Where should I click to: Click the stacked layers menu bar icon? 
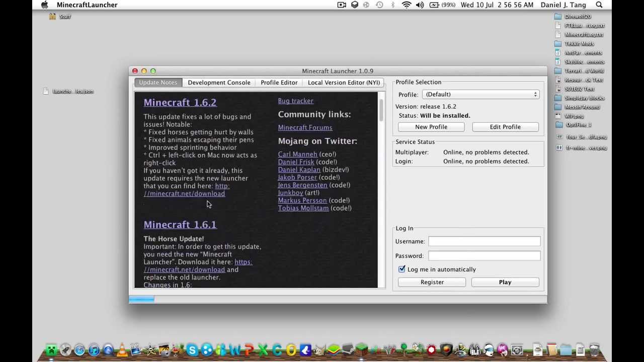tap(355, 5)
